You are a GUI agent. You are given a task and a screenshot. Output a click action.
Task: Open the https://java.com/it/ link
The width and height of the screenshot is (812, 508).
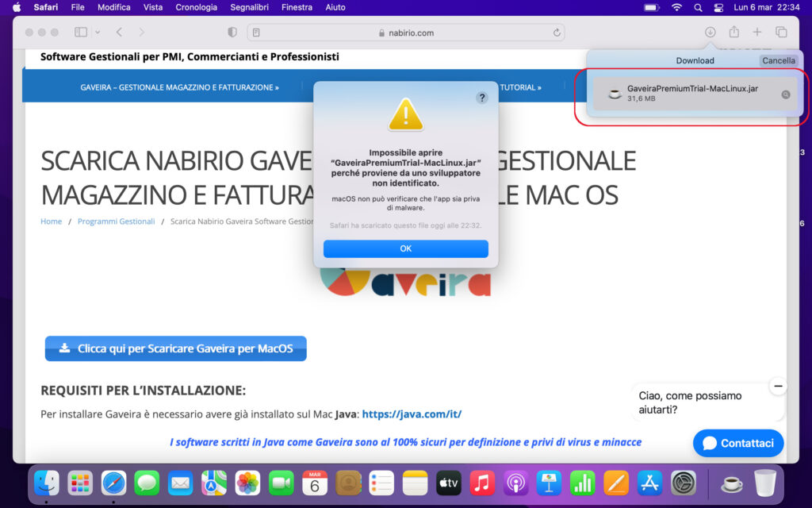pyautogui.click(x=412, y=414)
